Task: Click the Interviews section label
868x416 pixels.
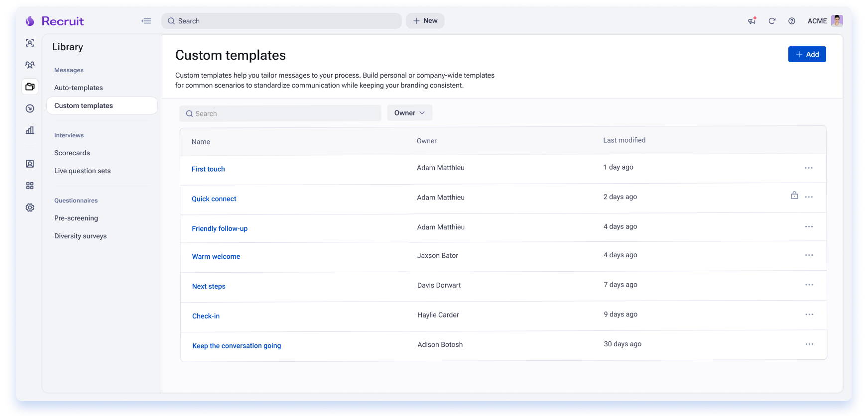Action: (69, 135)
